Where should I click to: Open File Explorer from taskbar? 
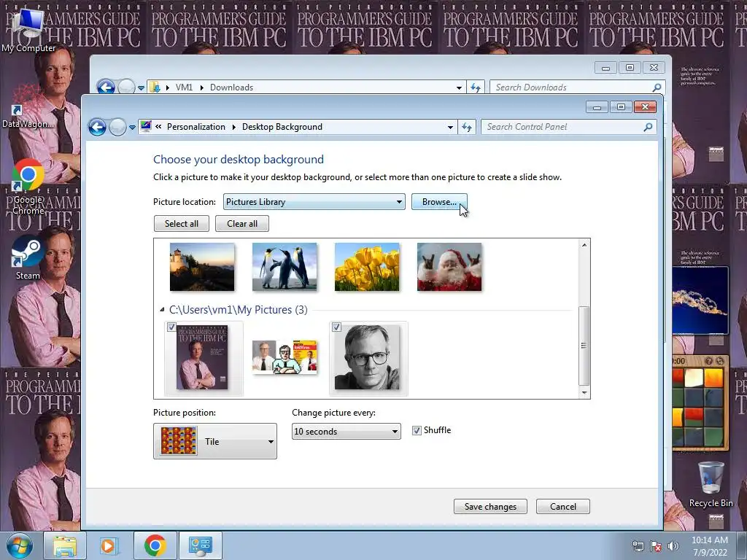click(x=65, y=545)
